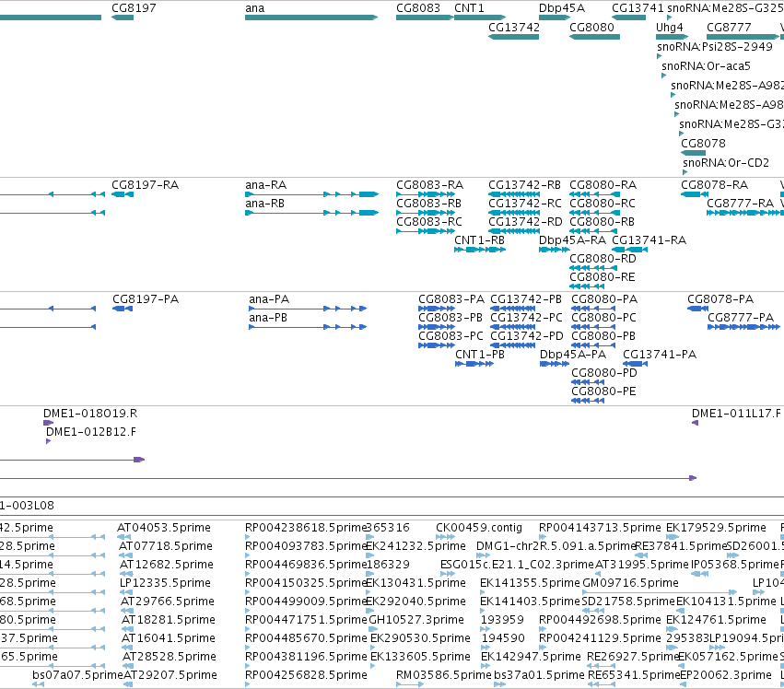Select the CG13742-RB transcript label

524,185
